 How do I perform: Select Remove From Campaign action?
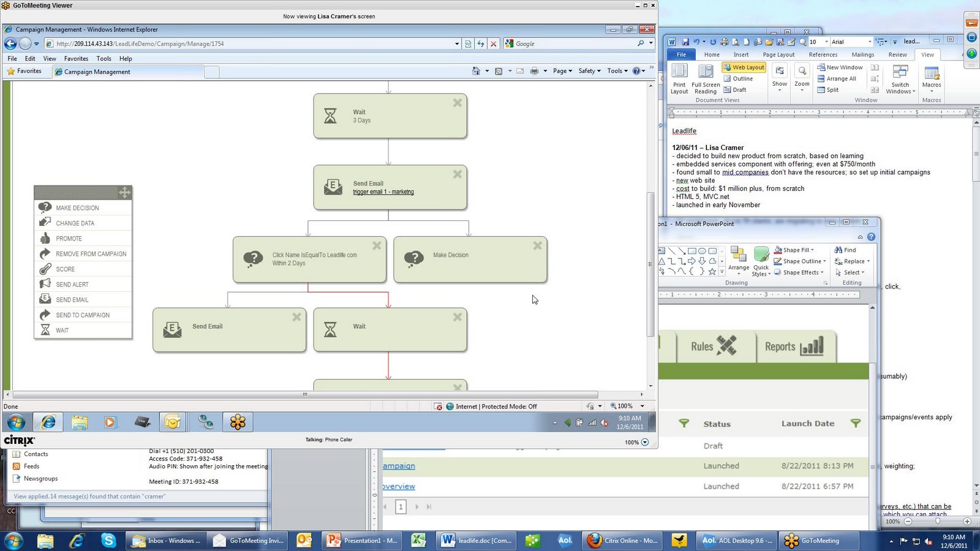[x=83, y=253]
